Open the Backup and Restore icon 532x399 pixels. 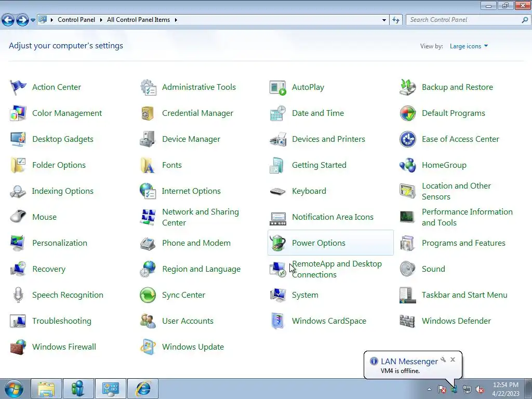pos(407,87)
